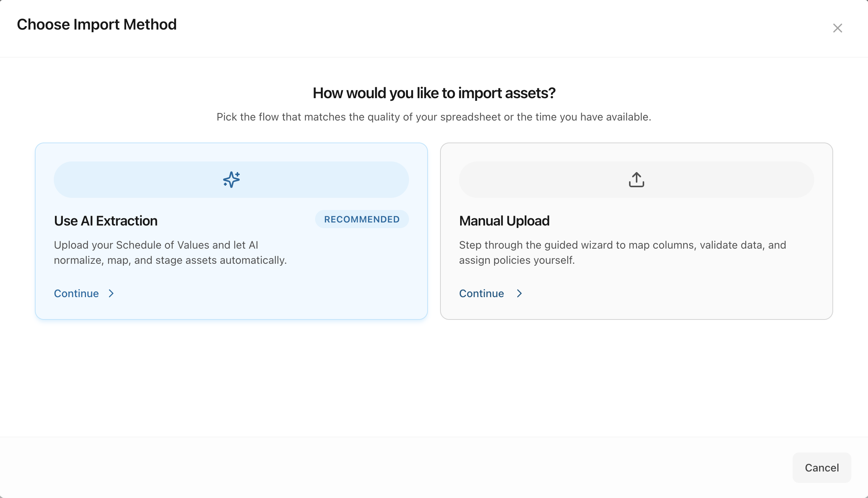Click empty space below Continue in AI Extraction card
The height and width of the screenshot is (498, 868).
(231, 309)
